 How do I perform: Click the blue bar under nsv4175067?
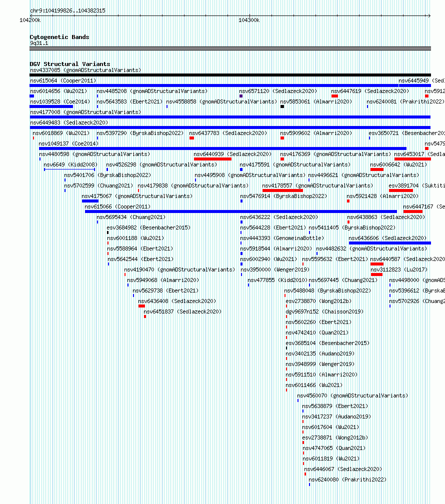pos(90,201)
